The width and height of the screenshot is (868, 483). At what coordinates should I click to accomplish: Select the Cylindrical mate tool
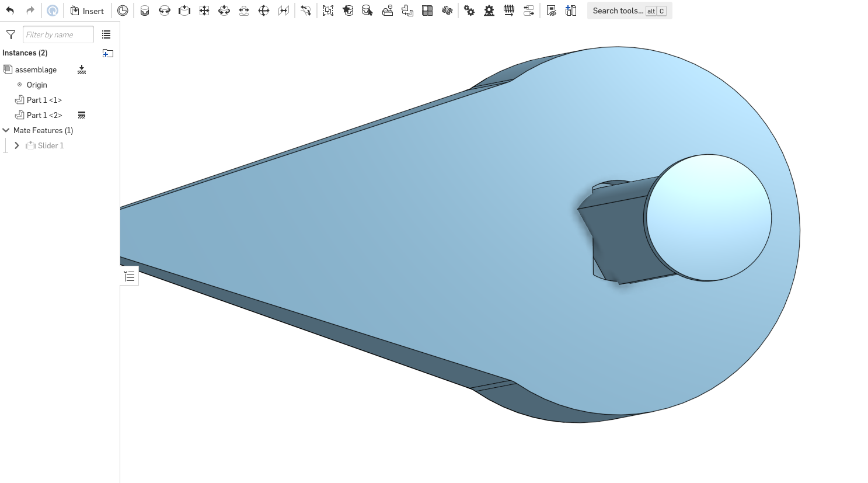pyautogui.click(x=224, y=11)
